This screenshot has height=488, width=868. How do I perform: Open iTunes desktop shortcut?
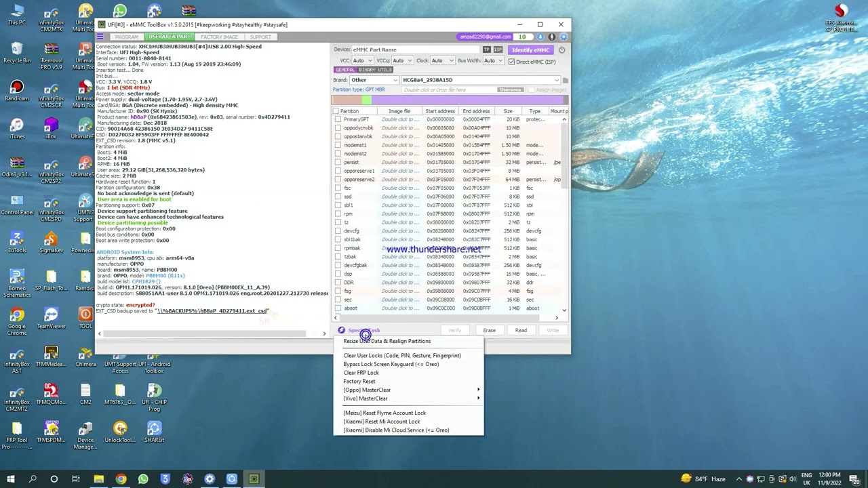[x=17, y=129]
